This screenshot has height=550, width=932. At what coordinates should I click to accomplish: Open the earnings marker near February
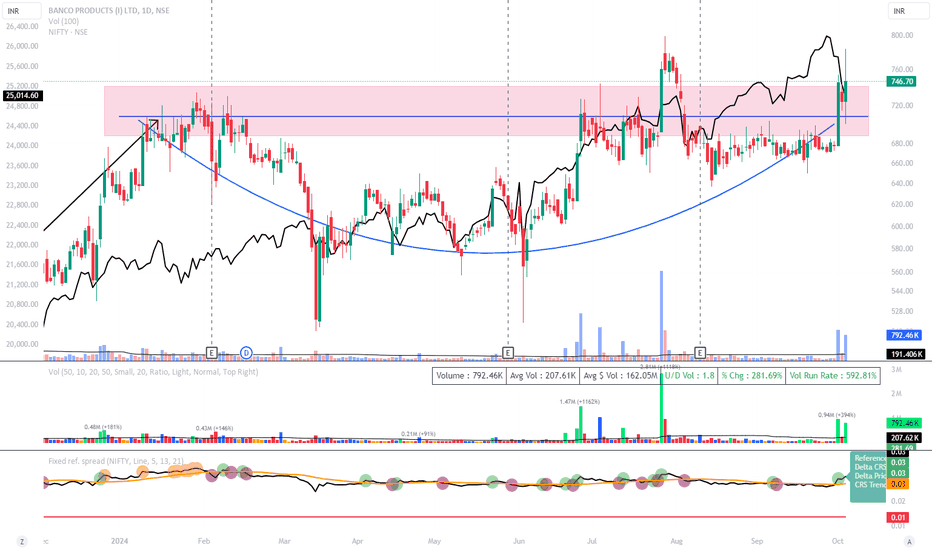click(212, 353)
